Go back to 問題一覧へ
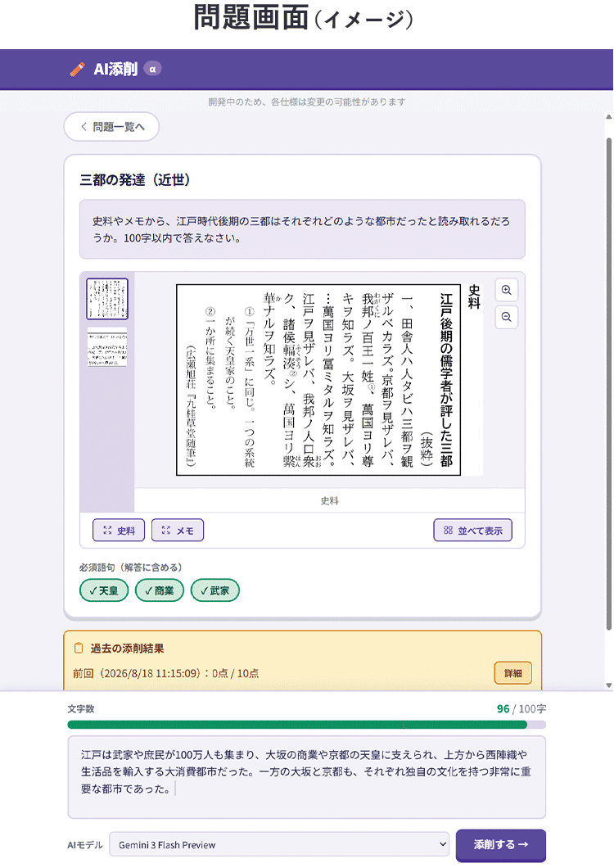The image size is (614, 868). [x=112, y=127]
